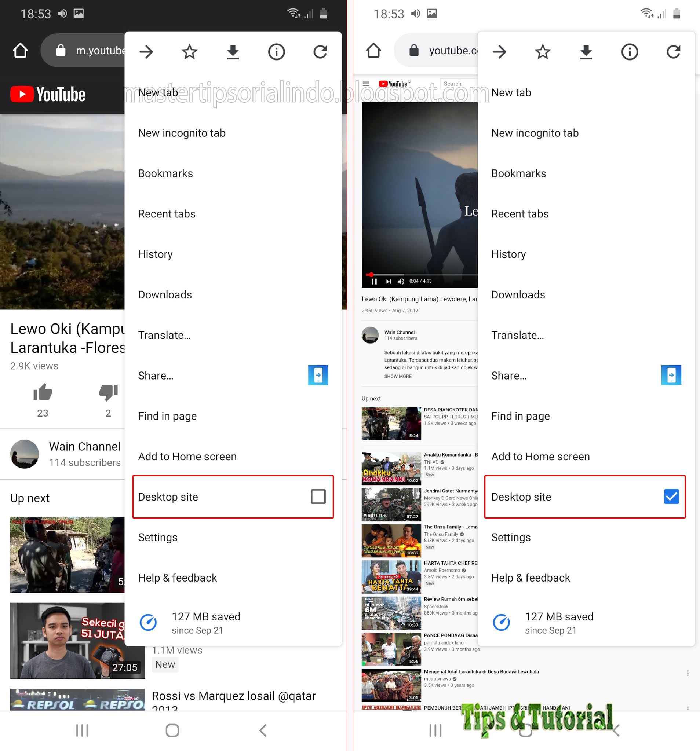
Task: Tap the YouTube logo on right desktop page
Action: click(393, 84)
